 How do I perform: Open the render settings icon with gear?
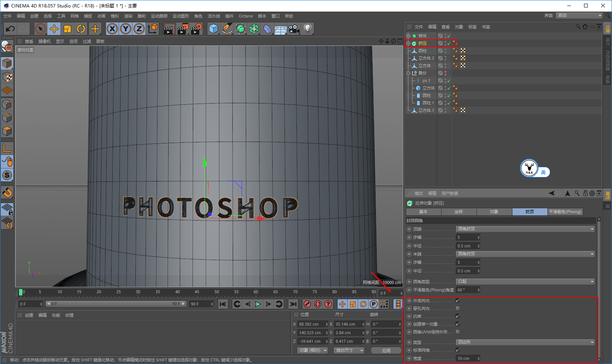[x=197, y=29]
